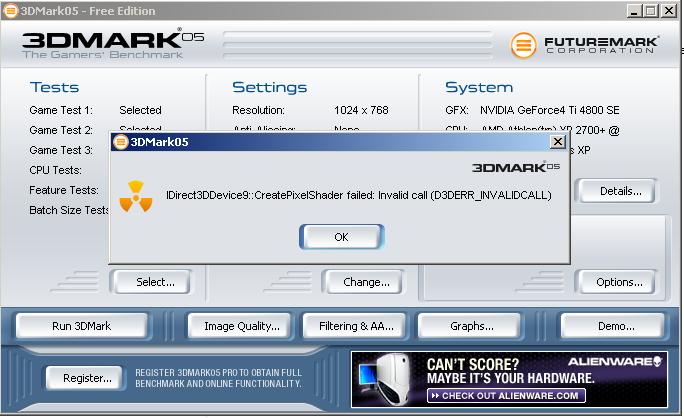
Task: Close the 3DMark05 Free Edition window
Action: (x=669, y=11)
